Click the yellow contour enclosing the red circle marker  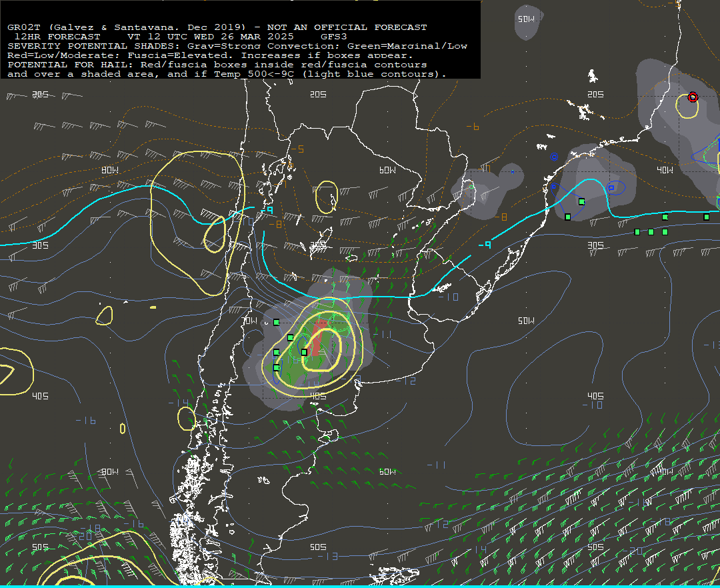pyautogui.click(x=687, y=106)
